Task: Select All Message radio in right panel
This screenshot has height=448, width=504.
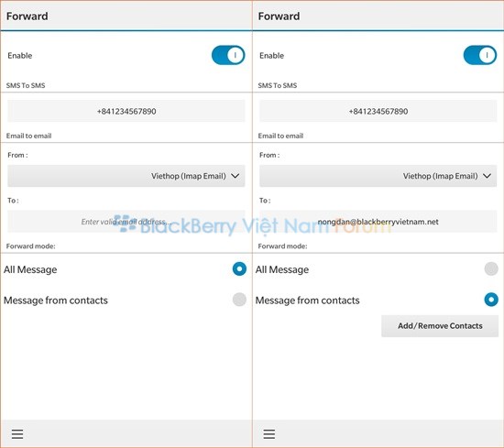Action: 491,268
